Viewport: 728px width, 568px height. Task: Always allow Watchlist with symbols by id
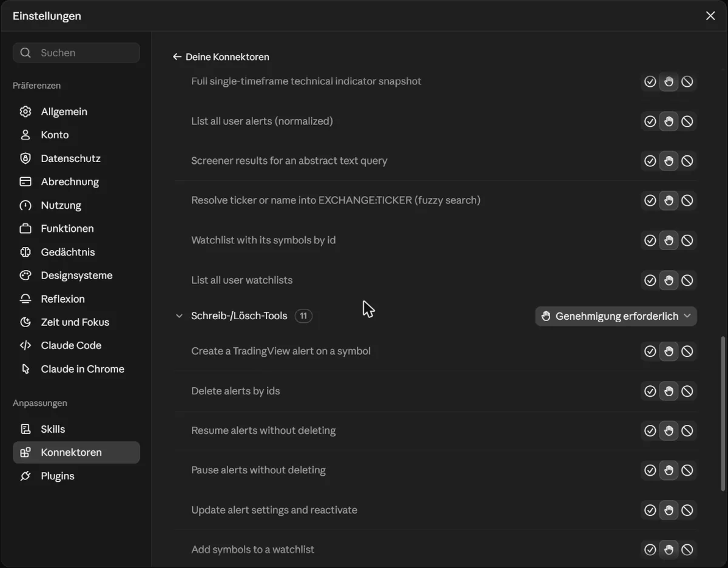[x=650, y=240]
